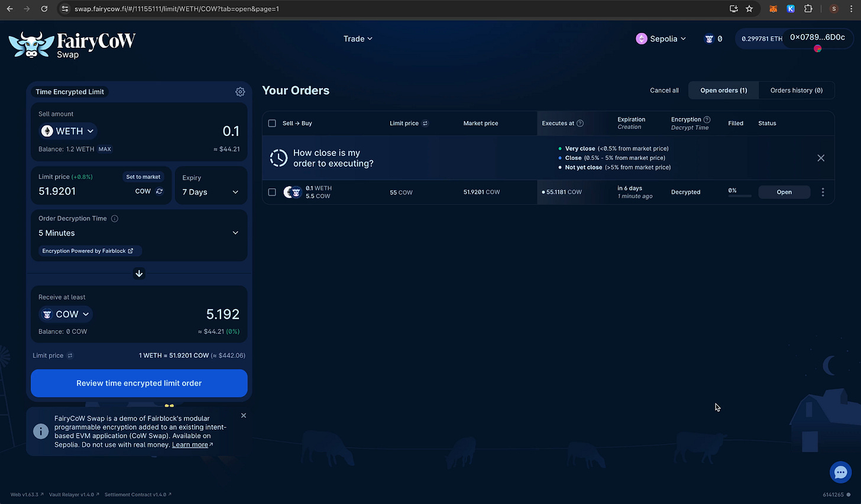Toggle limit price direction in table header
Screen dimensions: 861x504
click(425, 123)
